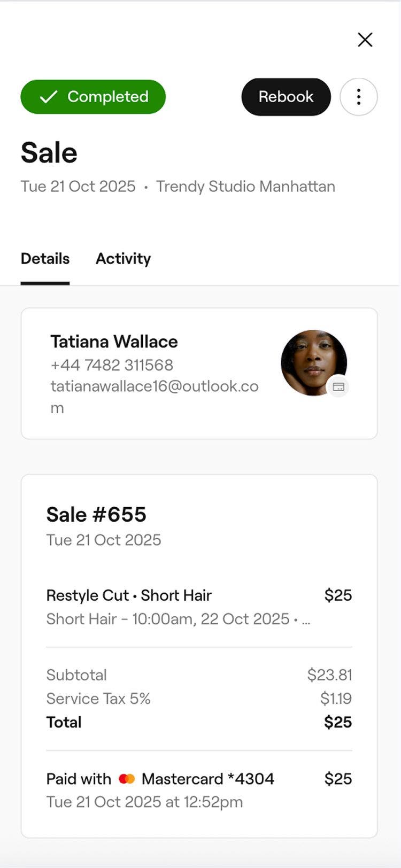Click the card badge icon on avatar
This screenshot has height=868, width=401.
(x=338, y=387)
